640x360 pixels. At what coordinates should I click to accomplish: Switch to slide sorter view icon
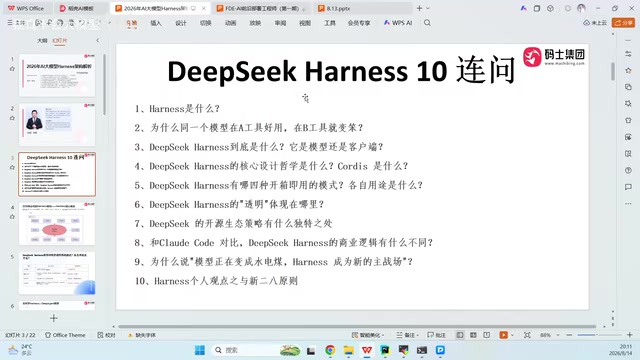[x=473, y=335]
